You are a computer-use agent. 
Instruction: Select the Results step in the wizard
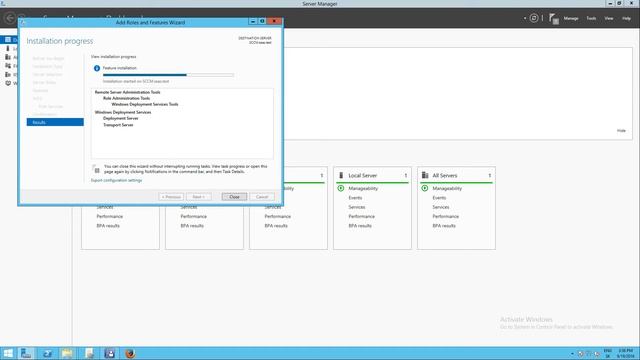pyautogui.click(x=55, y=122)
